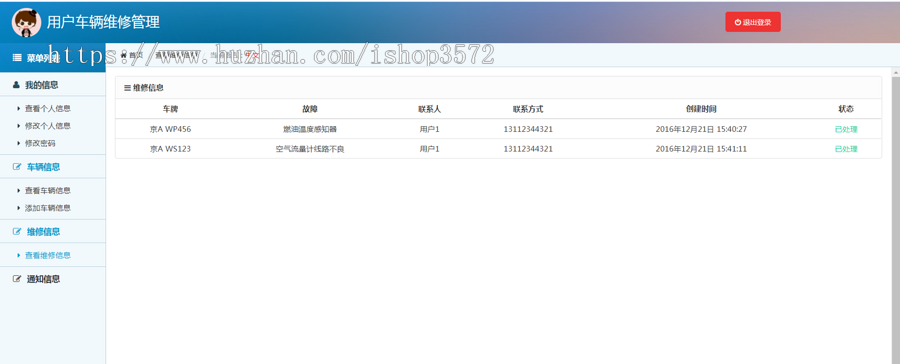Click the power icon on logout button
Viewport: 900px width, 364px height.
[738, 22]
